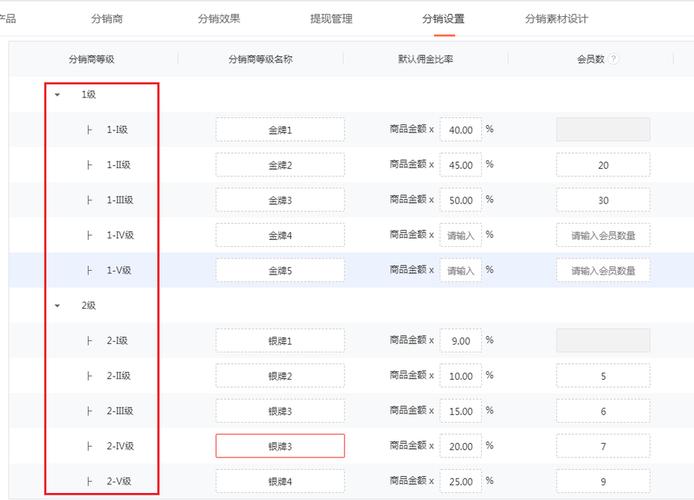This screenshot has height=500, width=694.
Task: Click the 银牌1 level name field
Action: pos(280,341)
